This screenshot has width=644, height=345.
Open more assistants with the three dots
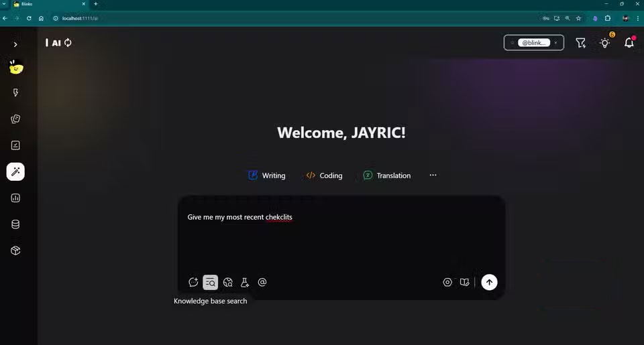(433, 175)
